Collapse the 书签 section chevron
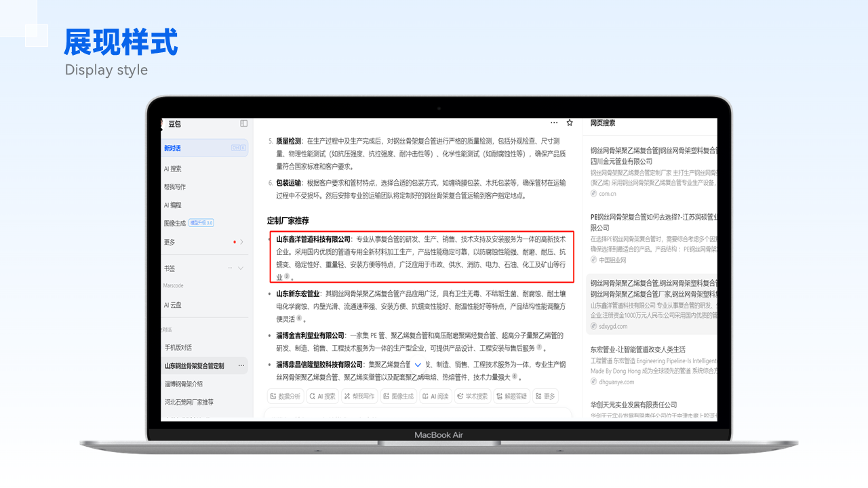This screenshot has height=488, width=868. [241, 268]
